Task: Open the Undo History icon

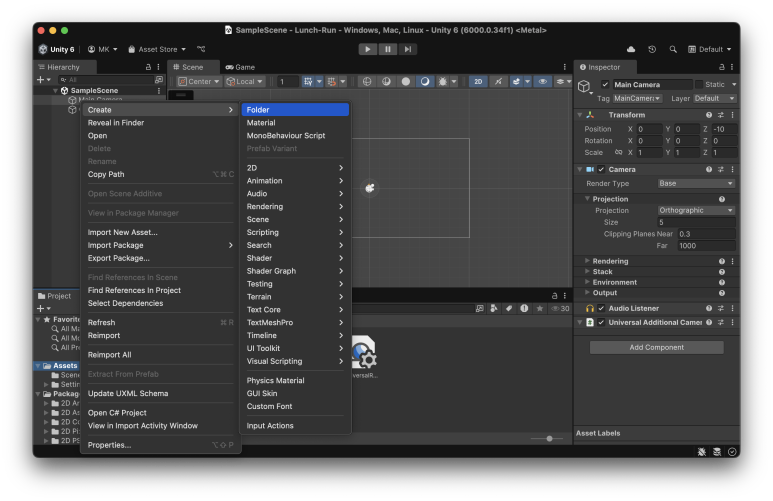Action: [x=652, y=49]
